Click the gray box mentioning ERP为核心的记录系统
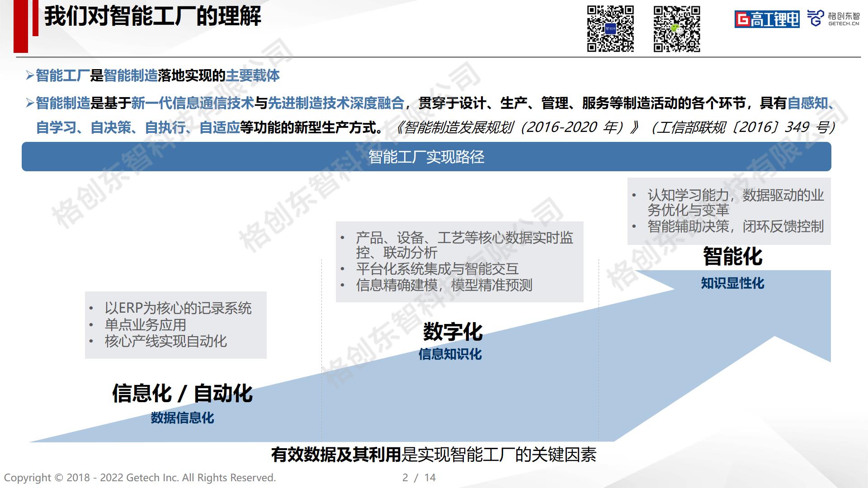Image resolution: width=868 pixels, height=488 pixels. coord(175,325)
